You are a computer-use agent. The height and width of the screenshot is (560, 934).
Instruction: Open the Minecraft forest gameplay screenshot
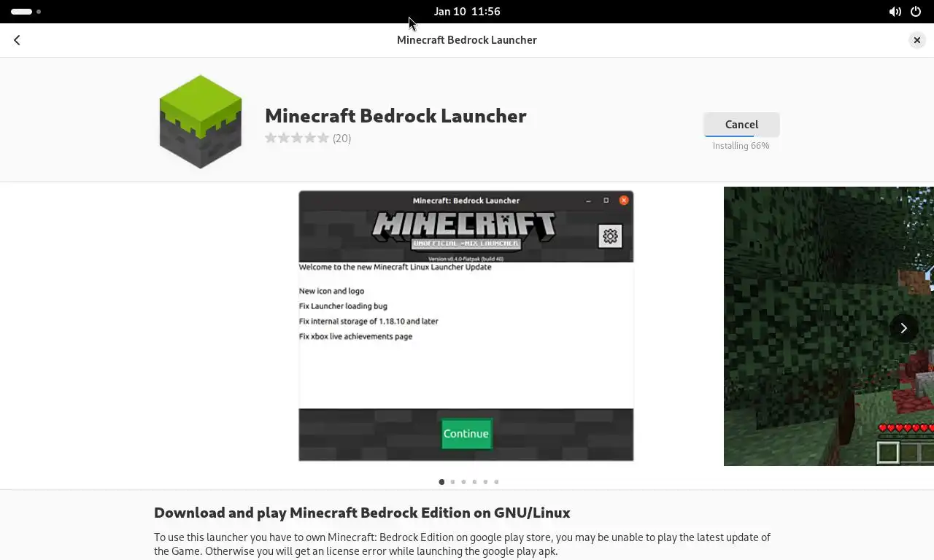tap(829, 326)
